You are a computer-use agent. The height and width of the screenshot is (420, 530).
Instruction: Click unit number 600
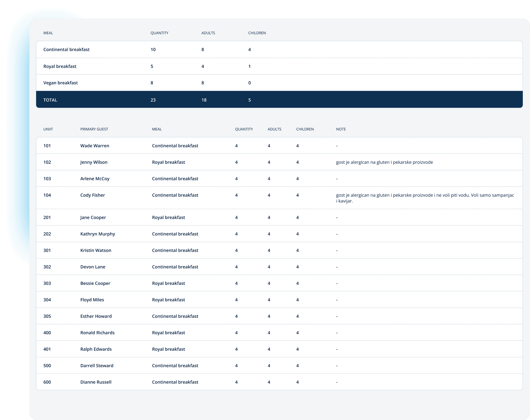[47, 382]
